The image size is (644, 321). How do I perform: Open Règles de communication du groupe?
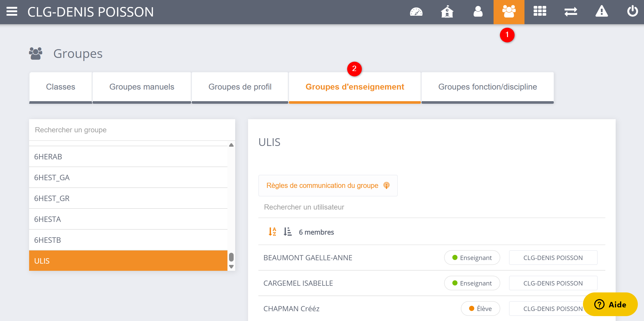click(328, 186)
